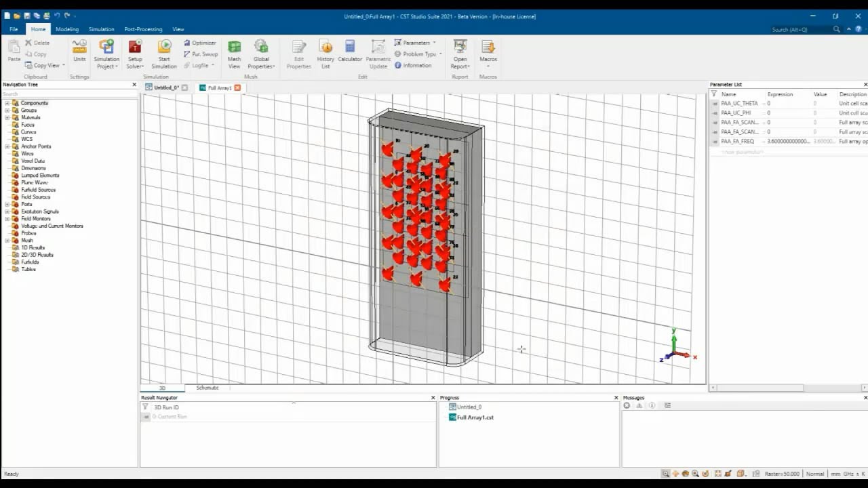The height and width of the screenshot is (488, 868).
Task: Open Global Properties for mesh
Action: tap(261, 54)
